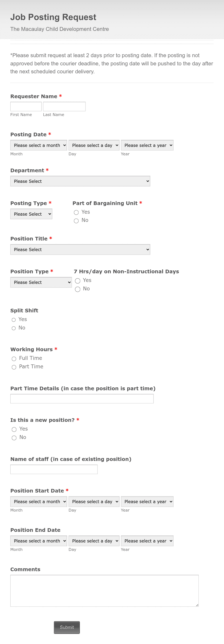Screen dimensions: 224x644
Task: Select No for 7 Hrs/day on Non-Instructional Days
Action: point(78,289)
